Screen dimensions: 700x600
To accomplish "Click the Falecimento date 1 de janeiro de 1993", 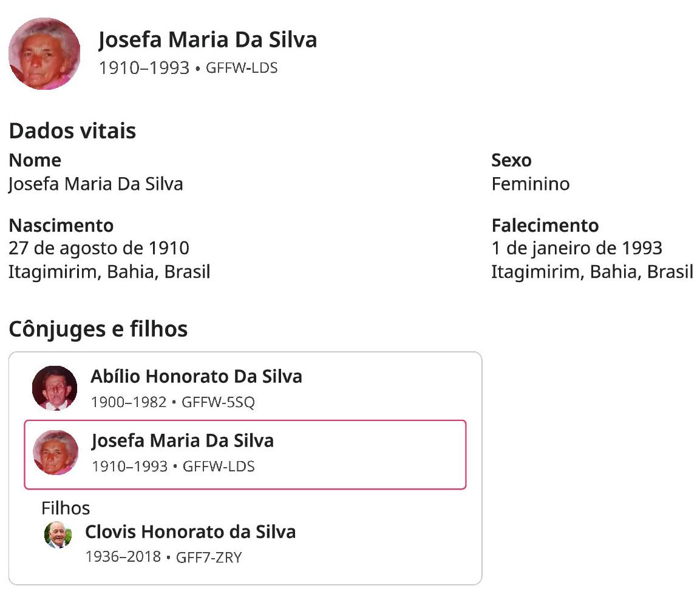I will click(576, 248).
